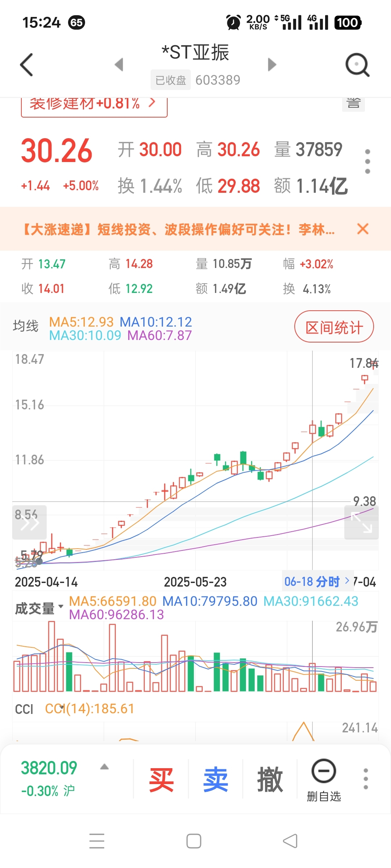Expand the 成交量 indicator dropdown

click(39, 608)
